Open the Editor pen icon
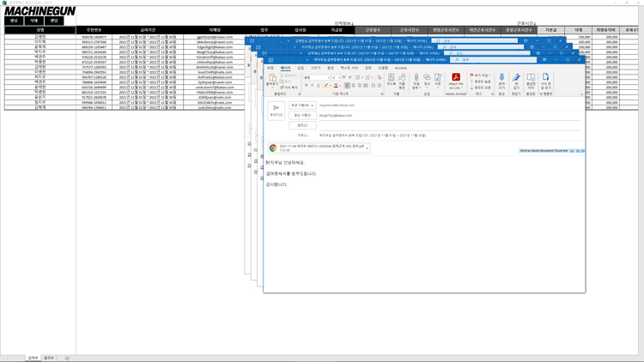Viewport: 644px width, 362px height. (x=516, y=77)
